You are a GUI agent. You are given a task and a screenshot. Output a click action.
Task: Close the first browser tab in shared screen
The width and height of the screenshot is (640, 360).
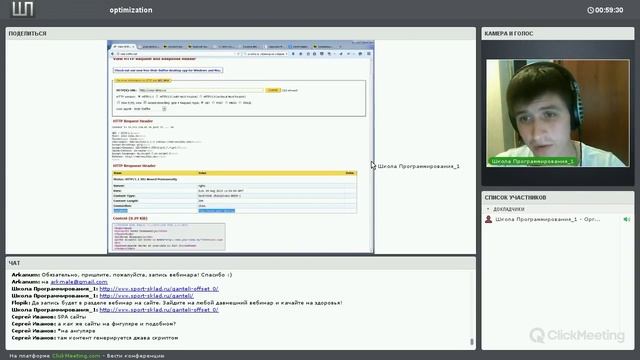pos(133,47)
